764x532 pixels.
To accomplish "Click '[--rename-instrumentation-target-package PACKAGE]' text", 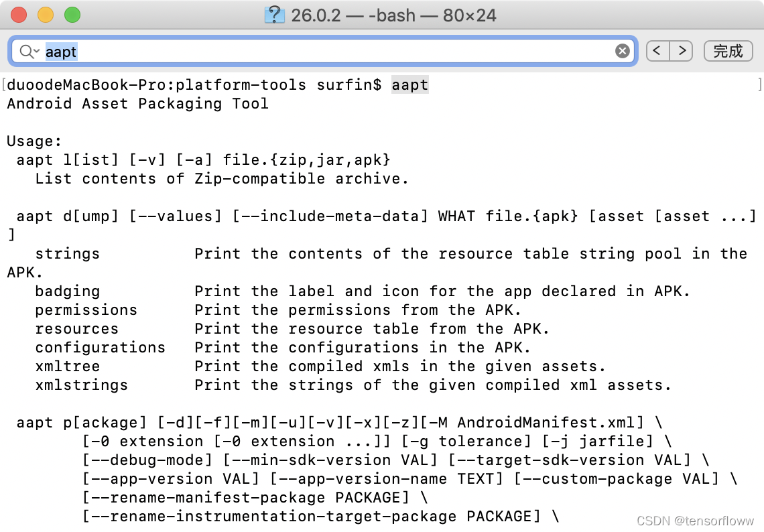I will pyautogui.click(x=312, y=517).
